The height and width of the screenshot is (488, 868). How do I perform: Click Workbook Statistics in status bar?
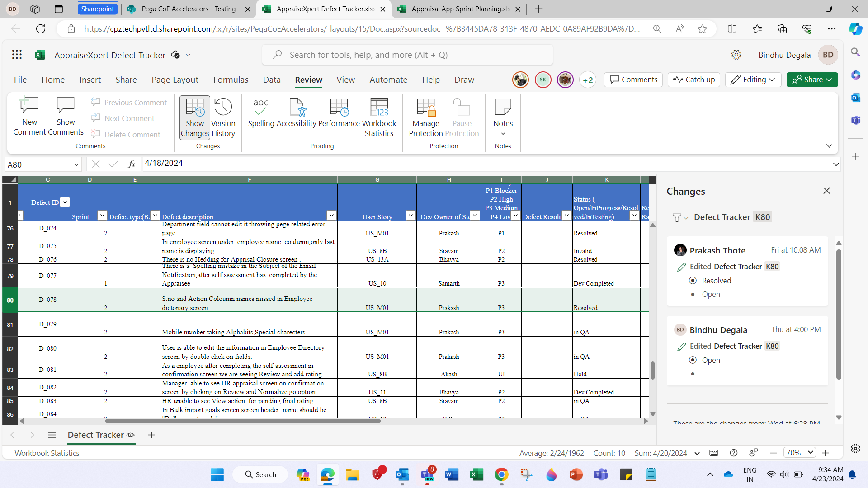coord(47,453)
